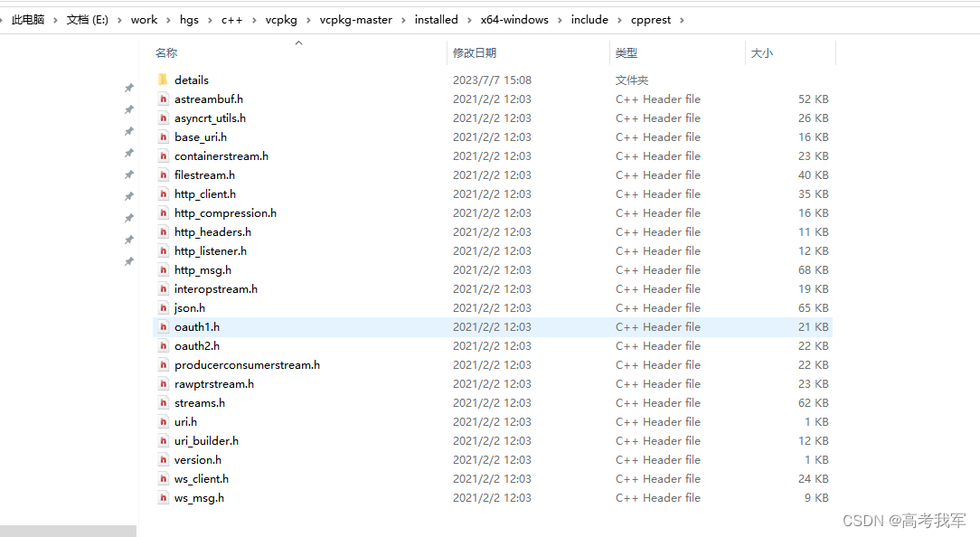
Task: Expand the chevron after 此电脑 in breadcrumb
Action: [56, 20]
